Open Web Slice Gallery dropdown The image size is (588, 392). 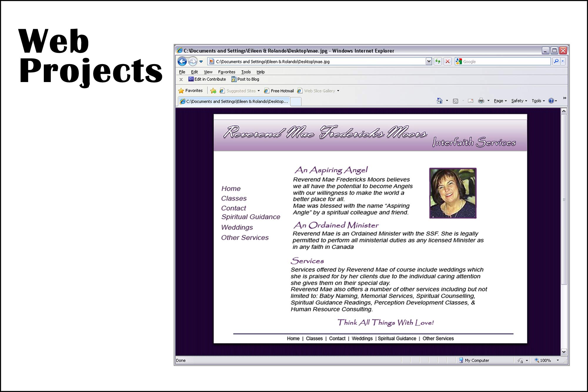click(318, 91)
